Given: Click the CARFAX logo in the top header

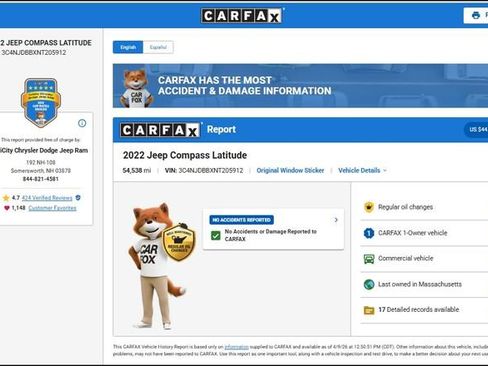Looking at the screenshot, I should 242,16.
